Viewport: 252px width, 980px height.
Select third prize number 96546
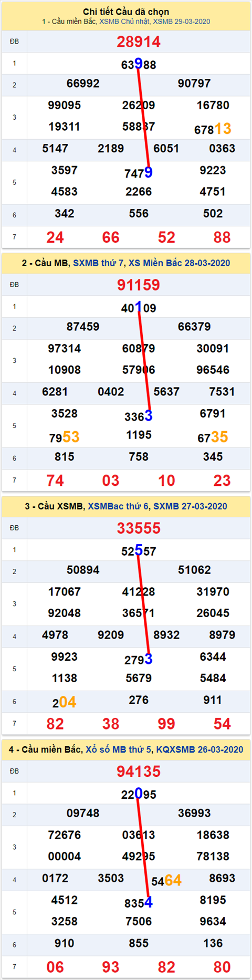213,370
